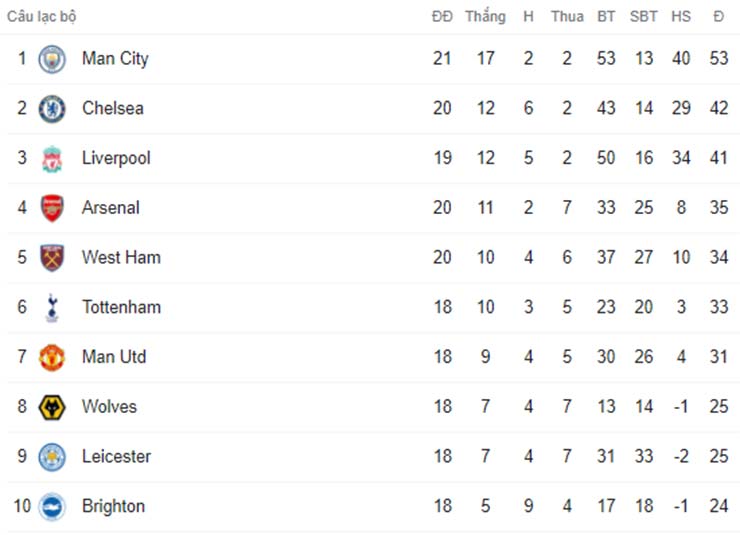Click the Leicester club crest
Image resolution: width=740 pixels, height=535 pixels.
click(52, 457)
